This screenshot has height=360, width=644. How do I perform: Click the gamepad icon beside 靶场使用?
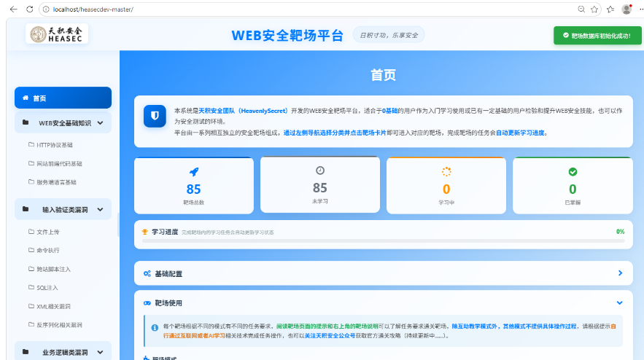click(147, 303)
